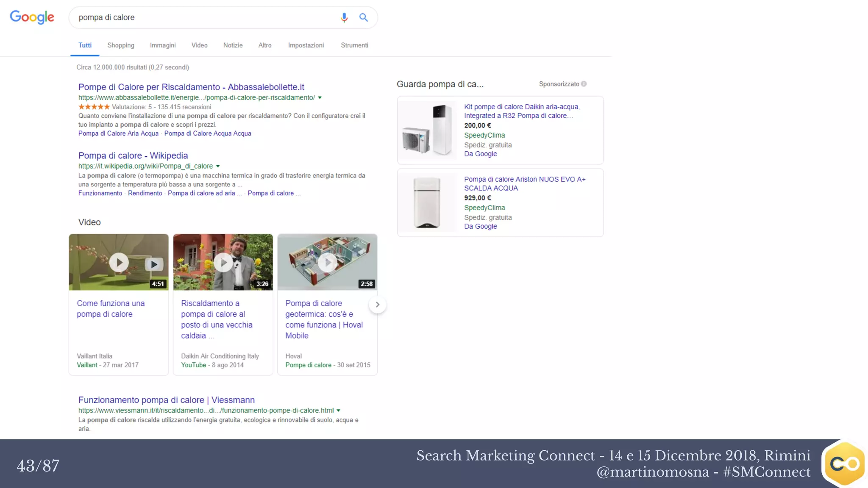Open Pompa di calore Ariston NUOS EVO ad
Viewport: 868px width, 488px height.
point(525,184)
